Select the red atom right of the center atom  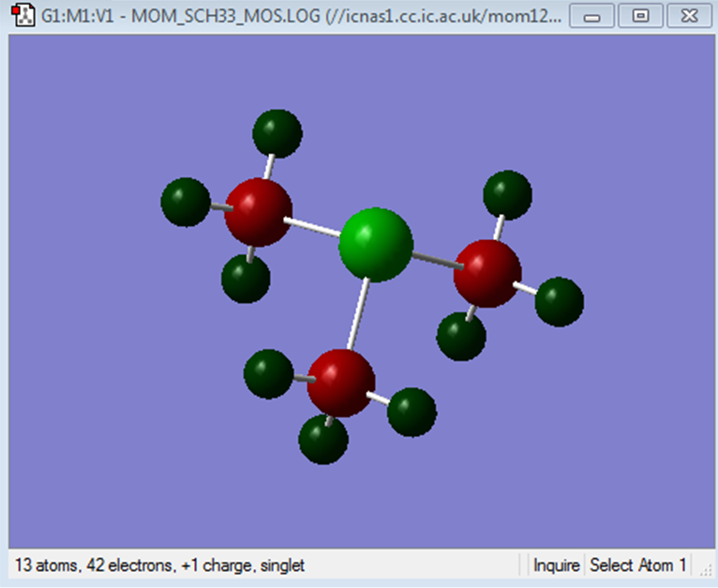click(x=487, y=274)
